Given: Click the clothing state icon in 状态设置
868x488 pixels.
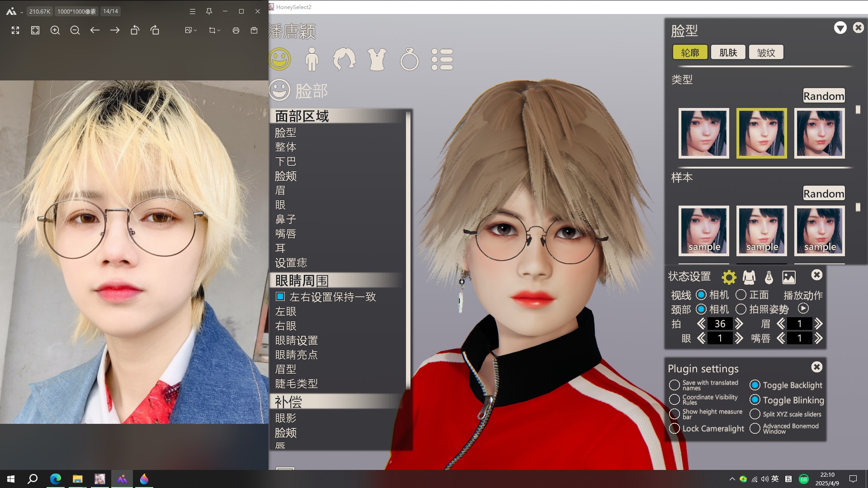Looking at the screenshot, I should [749, 277].
